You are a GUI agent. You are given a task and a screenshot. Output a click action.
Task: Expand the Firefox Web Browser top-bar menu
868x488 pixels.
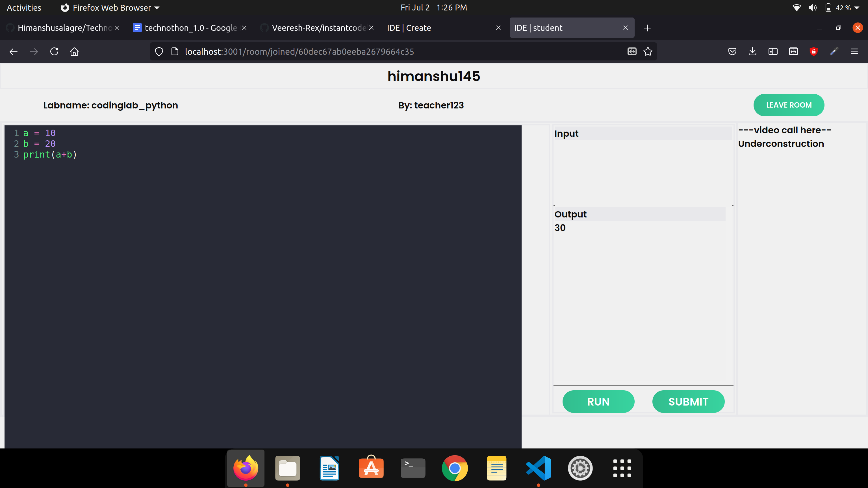coord(110,7)
